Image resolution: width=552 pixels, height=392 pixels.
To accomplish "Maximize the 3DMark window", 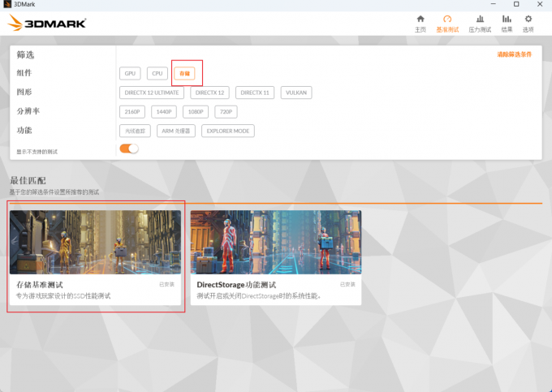I will tap(516, 4).
